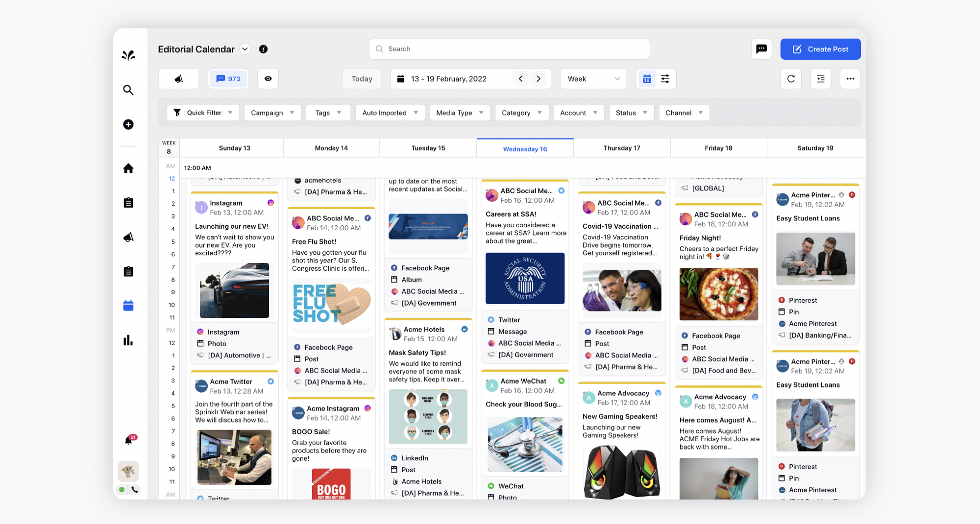Click Acme Twitter post account name
The width and height of the screenshot is (980, 524).
coord(231,381)
